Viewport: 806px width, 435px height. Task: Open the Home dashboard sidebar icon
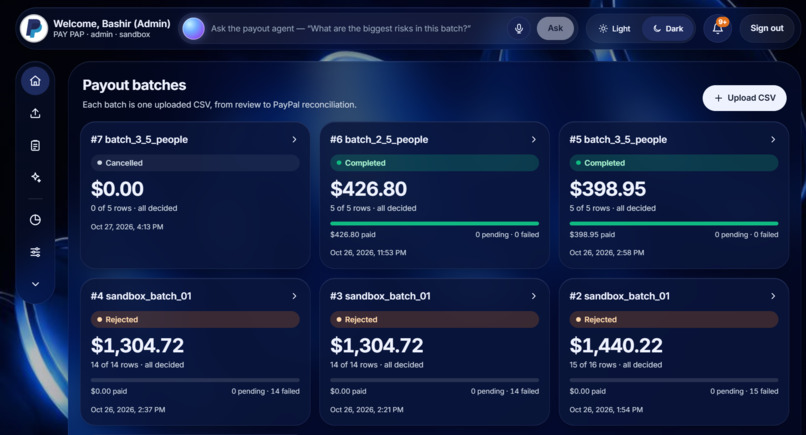pyautogui.click(x=35, y=81)
